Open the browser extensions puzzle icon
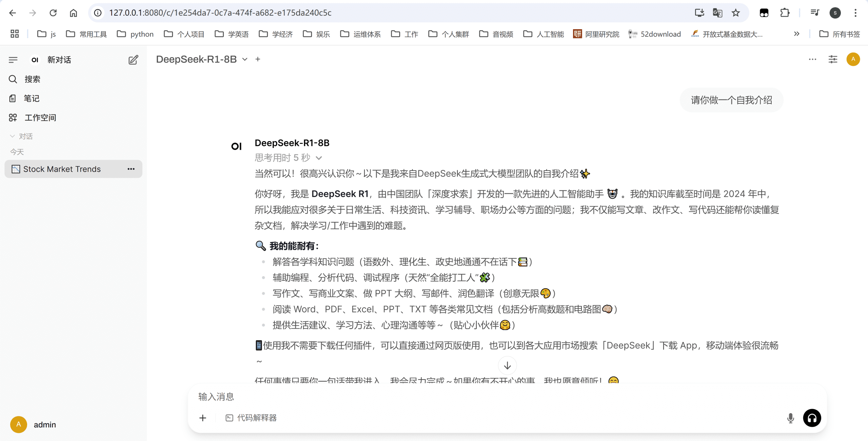 [785, 13]
